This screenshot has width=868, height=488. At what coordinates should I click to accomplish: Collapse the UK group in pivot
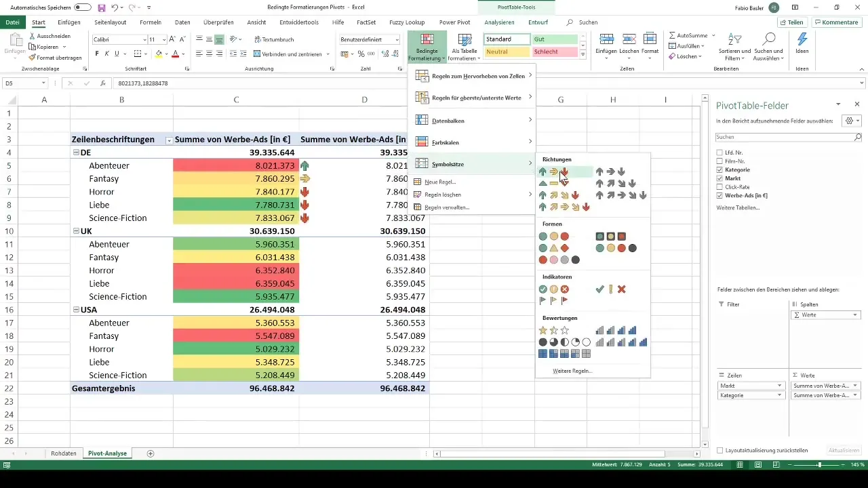tap(75, 231)
